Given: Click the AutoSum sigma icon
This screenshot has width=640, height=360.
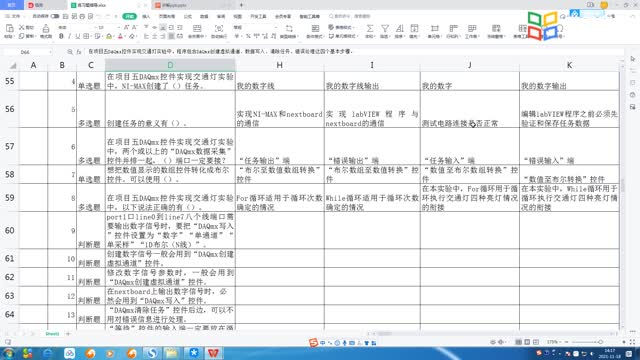Looking at the screenshot, I should pos(369,28).
